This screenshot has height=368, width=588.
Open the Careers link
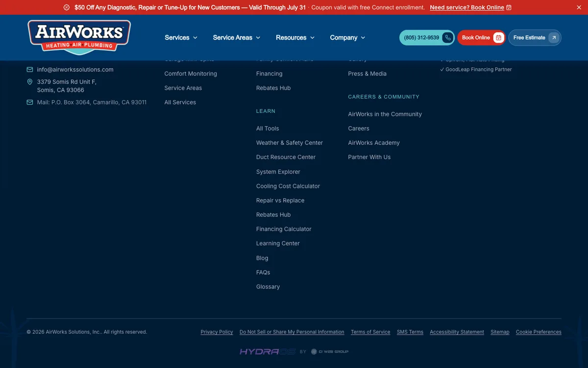coord(359,129)
